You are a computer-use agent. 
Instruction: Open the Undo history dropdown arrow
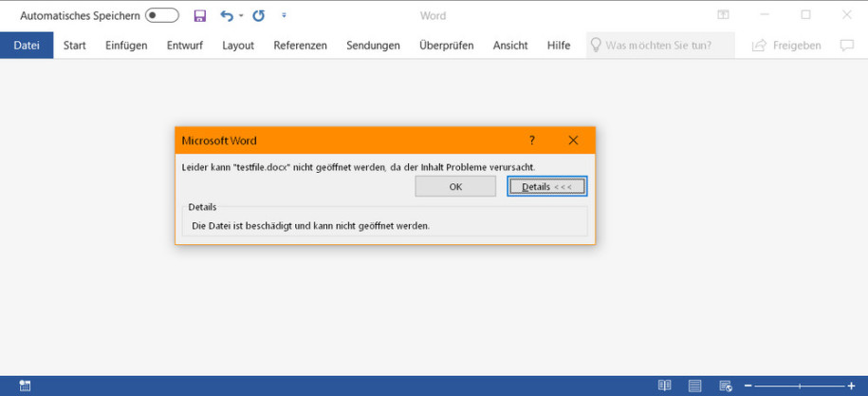(241, 15)
